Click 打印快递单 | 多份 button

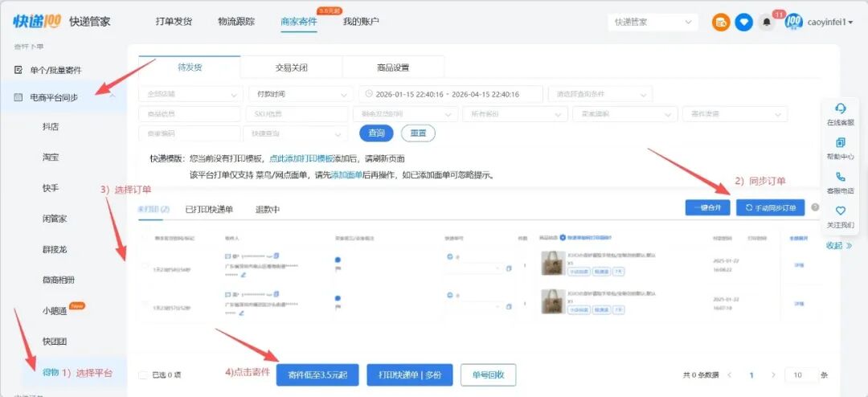coord(410,374)
